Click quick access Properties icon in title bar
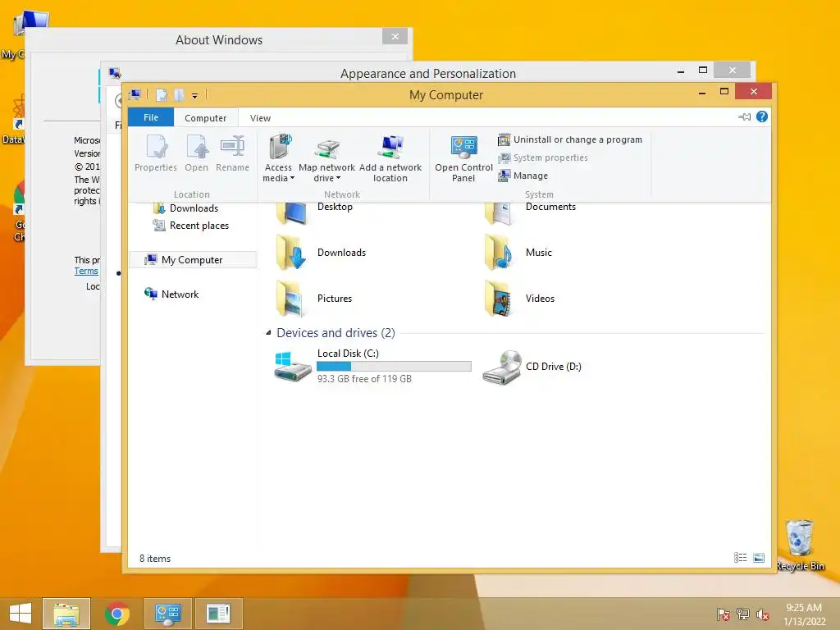840x630 pixels. tap(162, 95)
